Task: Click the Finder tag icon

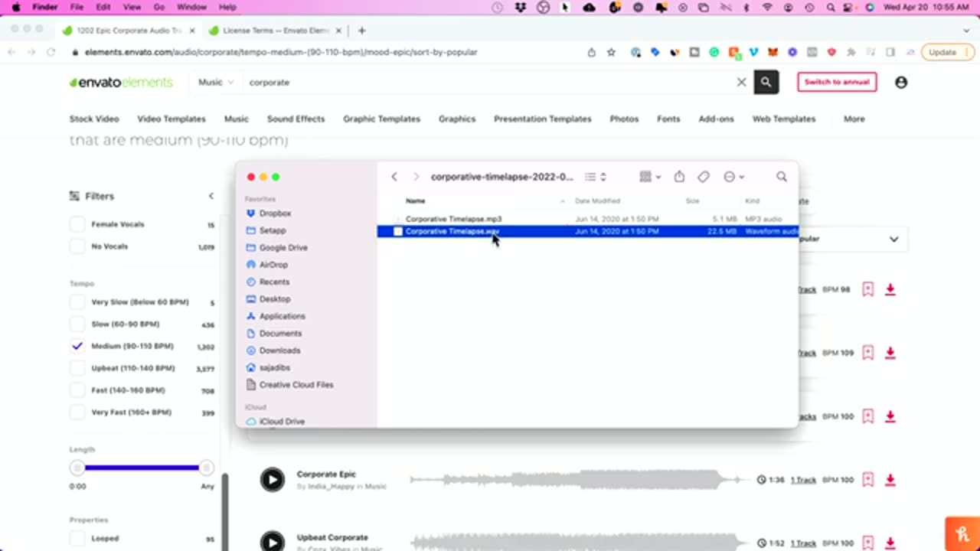Action: pyautogui.click(x=704, y=177)
